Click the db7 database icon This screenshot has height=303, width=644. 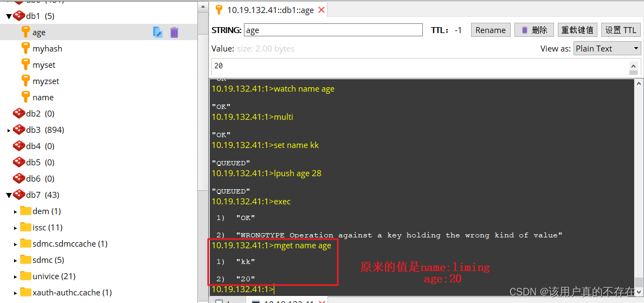[x=19, y=195]
